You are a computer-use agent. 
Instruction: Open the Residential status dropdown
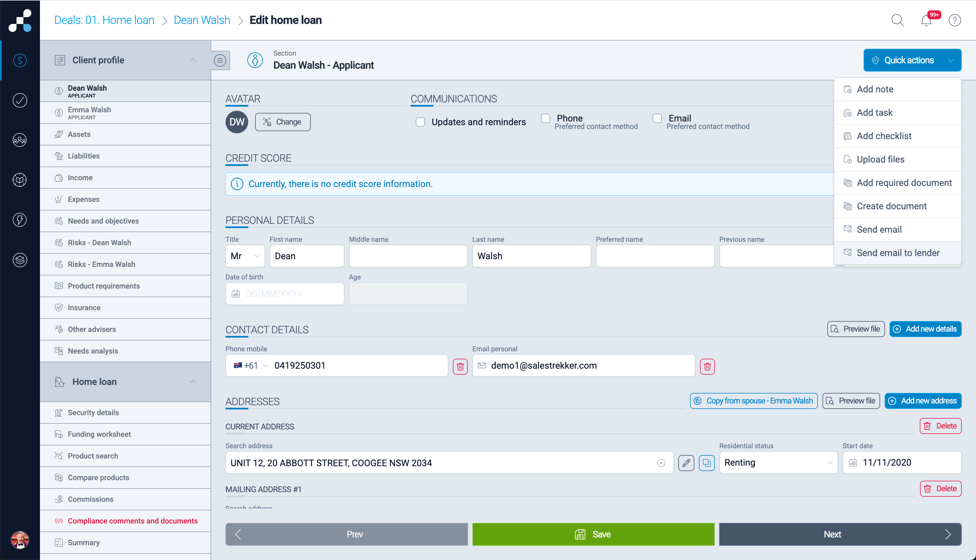(778, 463)
